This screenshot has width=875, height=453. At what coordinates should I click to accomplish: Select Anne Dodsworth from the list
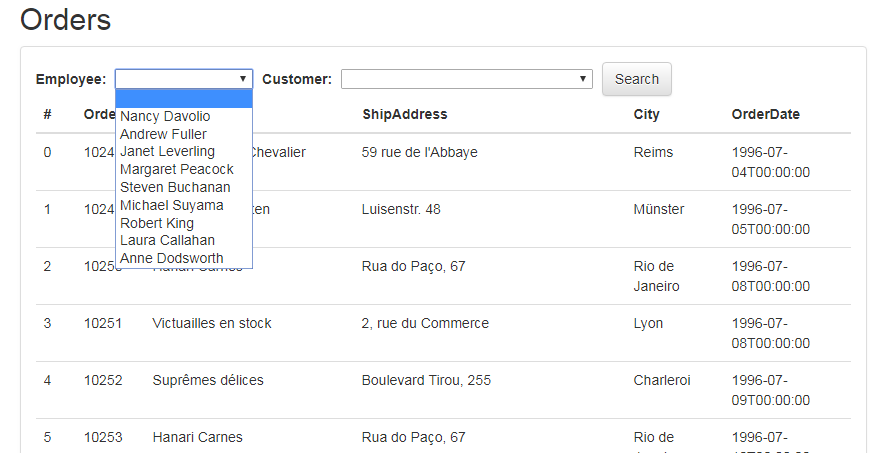171,258
